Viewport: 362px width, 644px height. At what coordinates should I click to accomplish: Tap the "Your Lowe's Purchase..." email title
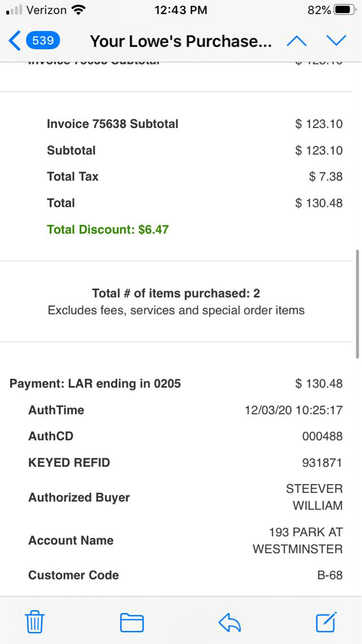[x=181, y=41]
